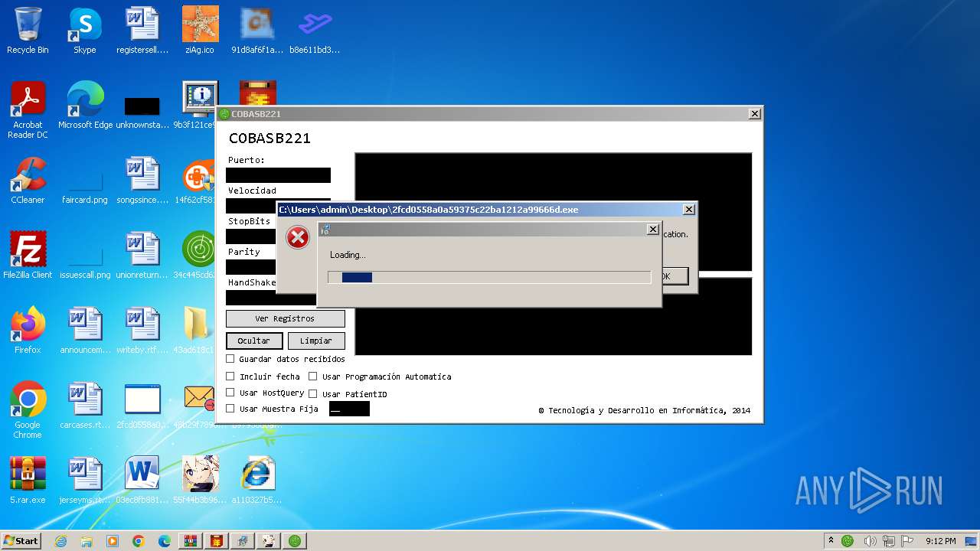
Task: Select the 91d8af6f1a desktop file
Action: click(257, 31)
